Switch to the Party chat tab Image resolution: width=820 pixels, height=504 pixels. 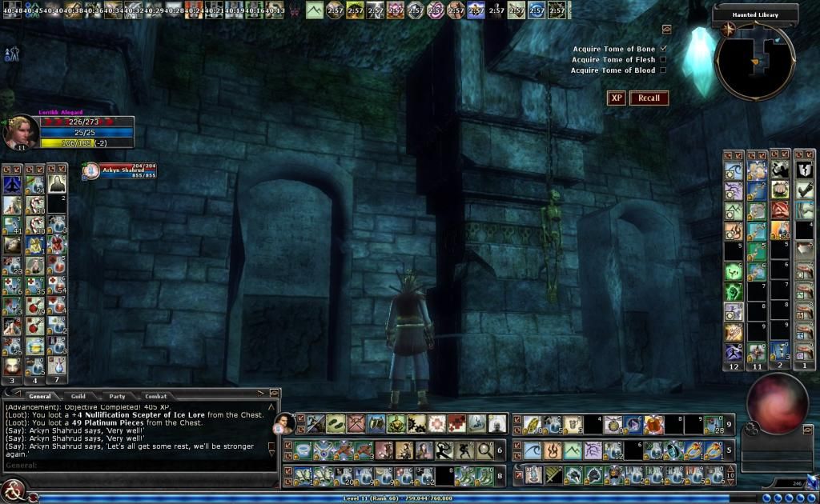[x=117, y=396]
